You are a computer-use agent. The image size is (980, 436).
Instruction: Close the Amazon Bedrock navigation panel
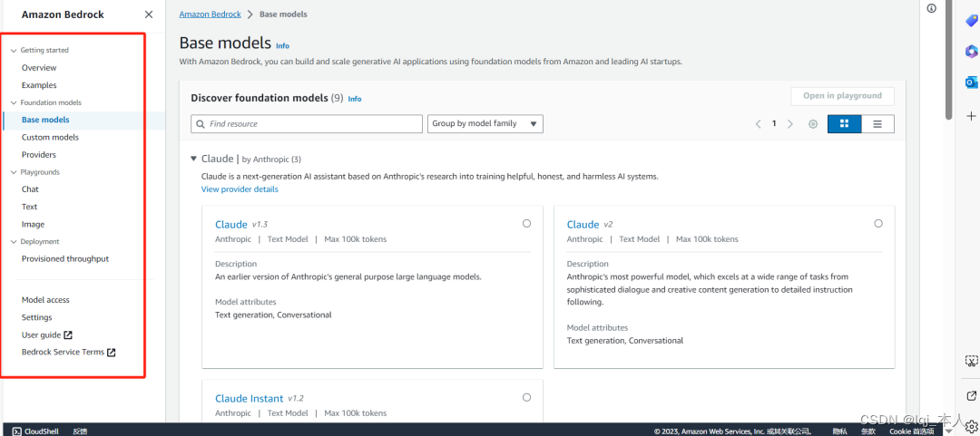tap(148, 15)
